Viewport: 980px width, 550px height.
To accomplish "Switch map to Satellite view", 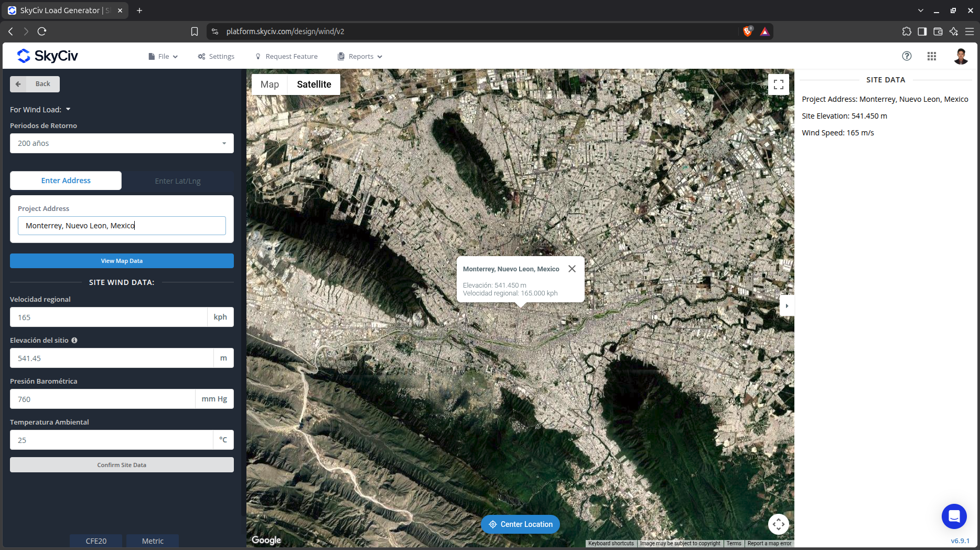I will pos(314,84).
